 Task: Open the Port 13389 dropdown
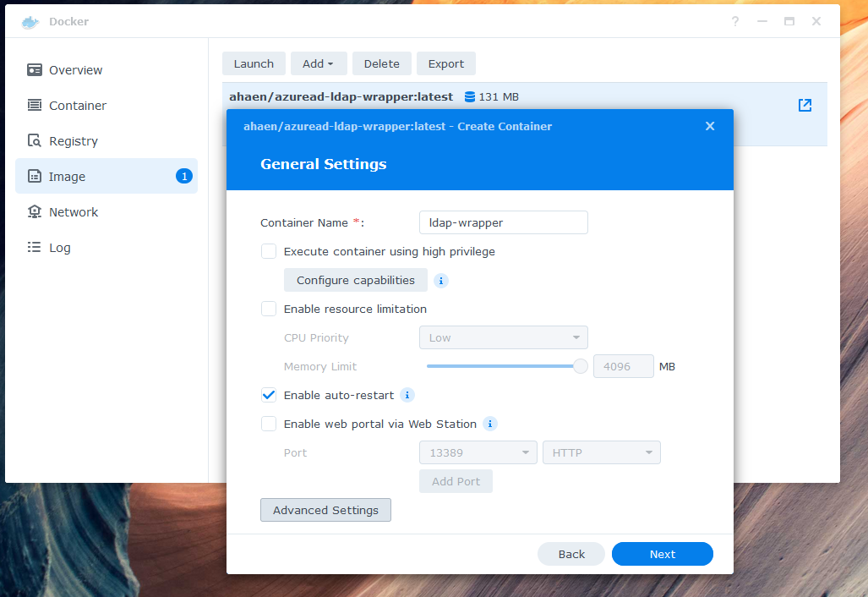click(478, 453)
